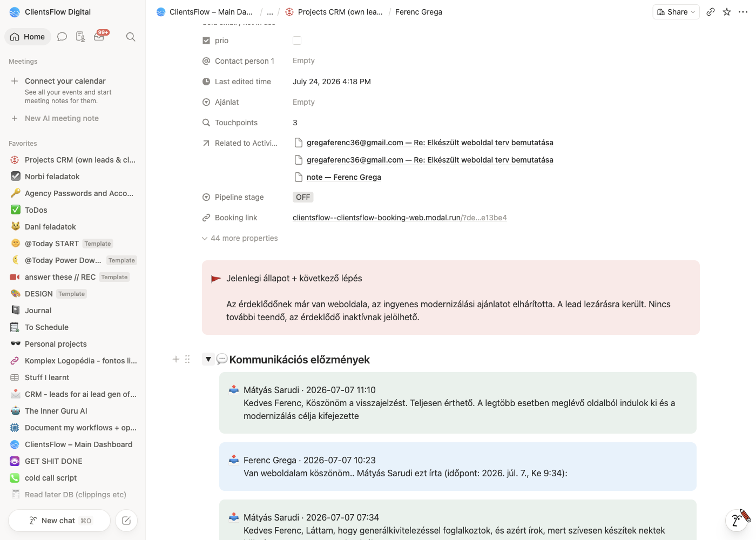Screen dimensions: 756x540
Task: Open the ToDos page
Action: [72, 210]
